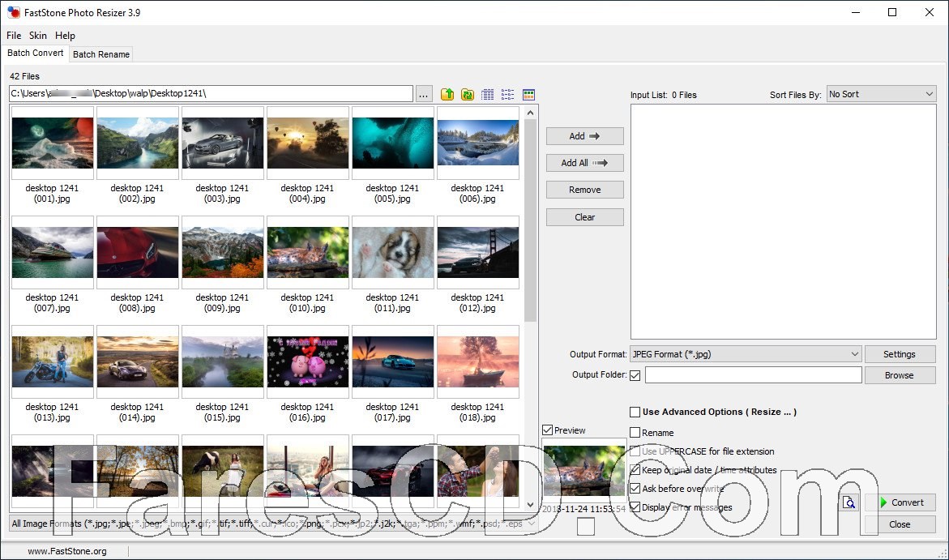Switch to thumbnails view icon
949x560 pixels.
[528, 95]
